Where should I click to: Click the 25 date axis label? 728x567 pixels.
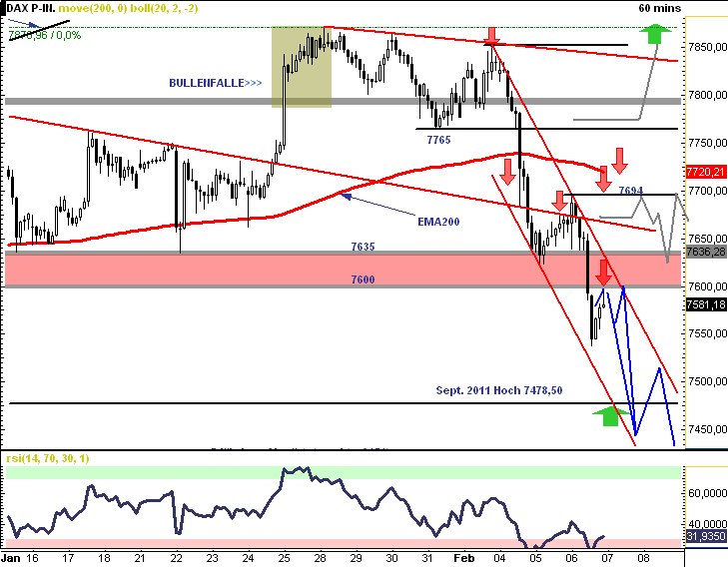coord(284,558)
